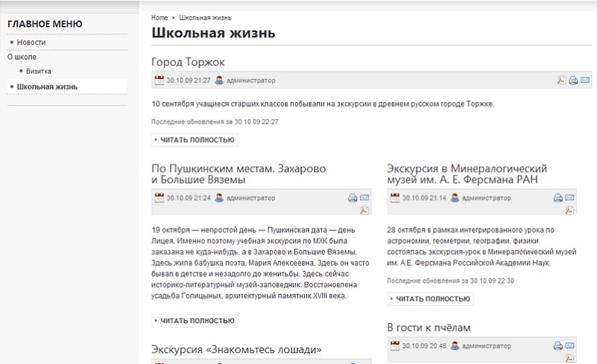
Task: Select О школе menu item
Action: tap(22, 57)
